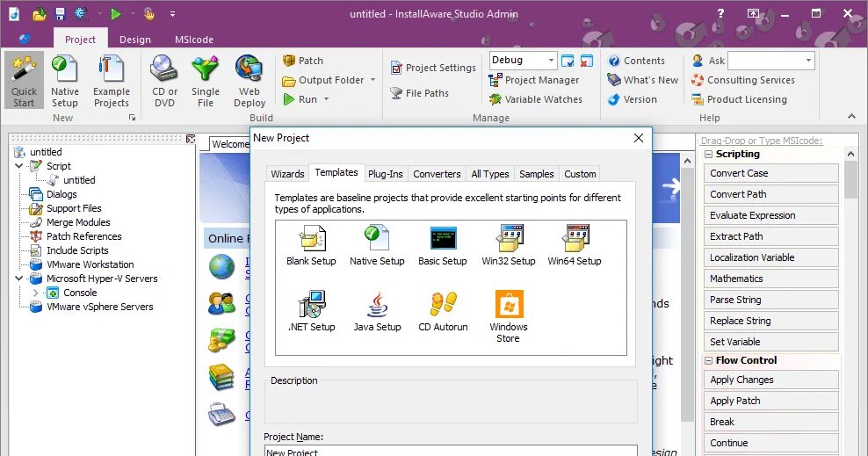Click the Mathematics command
This screenshot has width=868, height=456.
click(770, 279)
